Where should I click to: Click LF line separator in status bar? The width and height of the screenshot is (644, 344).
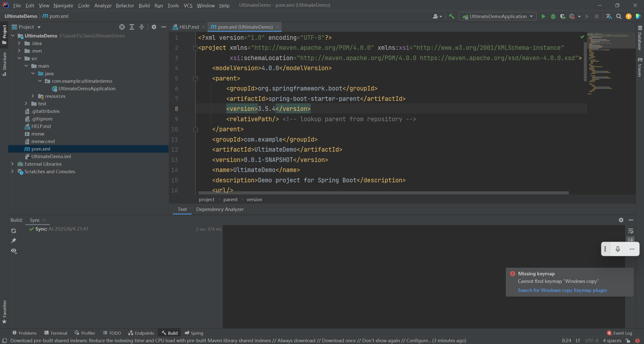[578, 340]
